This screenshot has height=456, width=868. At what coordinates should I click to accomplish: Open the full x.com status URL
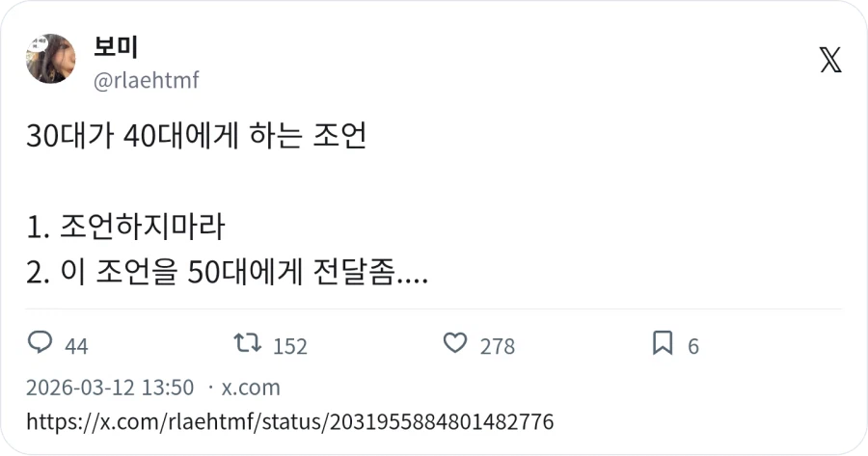pos(289,421)
